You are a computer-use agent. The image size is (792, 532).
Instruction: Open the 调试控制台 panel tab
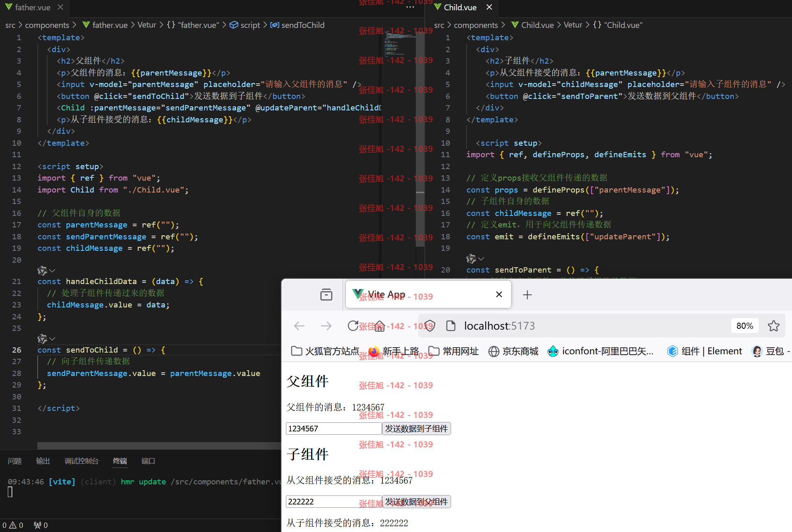[81, 461]
